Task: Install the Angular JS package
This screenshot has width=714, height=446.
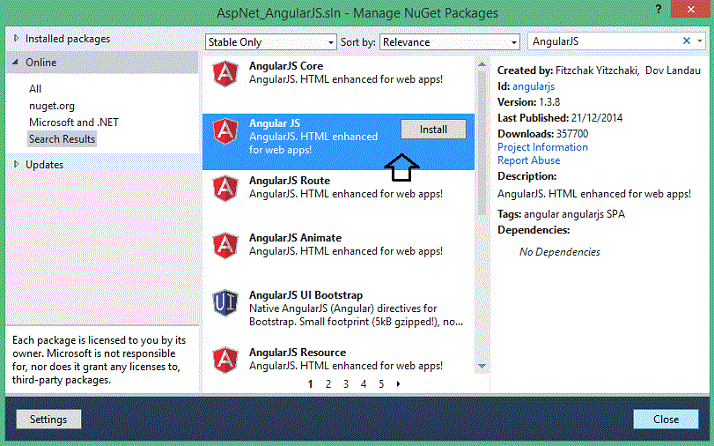Action: [x=433, y=129]
